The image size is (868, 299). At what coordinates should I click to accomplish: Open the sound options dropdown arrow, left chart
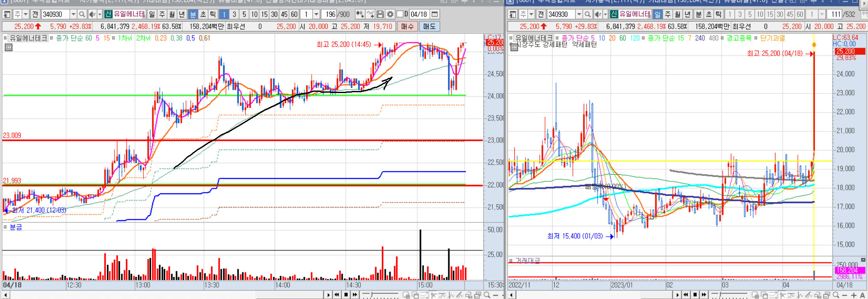[100, 14]
